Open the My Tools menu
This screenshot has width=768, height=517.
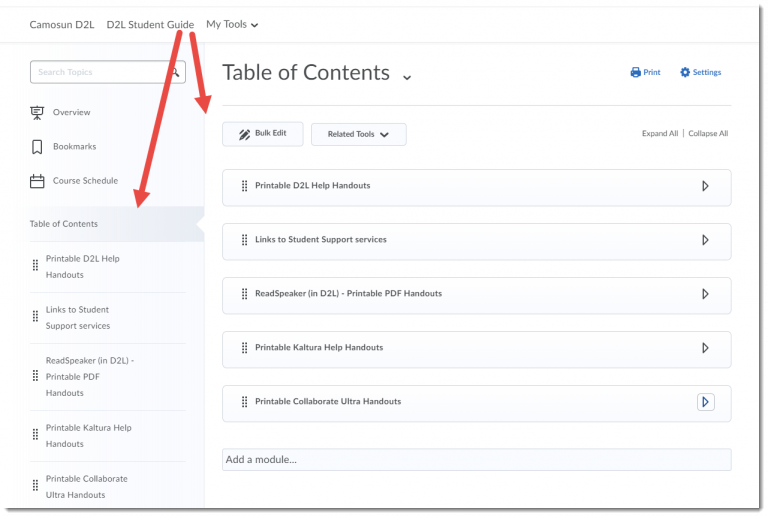[232, 25]
